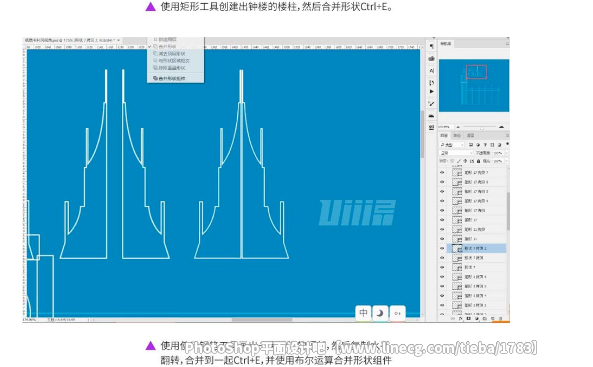The width and height of the screenshot is (593, 367).
Task: Toggle visibility of the highlighted selected layer
Action: pyautogui.click(x=442, y=248)
